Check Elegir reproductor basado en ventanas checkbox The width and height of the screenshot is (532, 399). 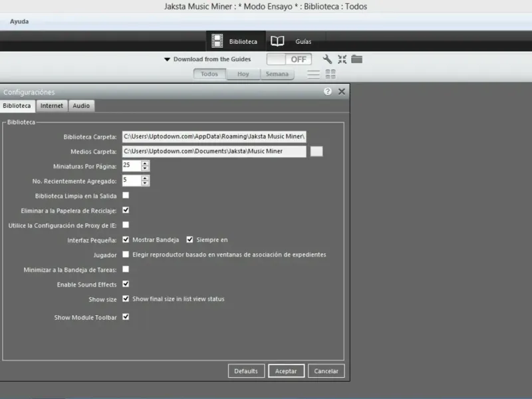tap(126, 255)
